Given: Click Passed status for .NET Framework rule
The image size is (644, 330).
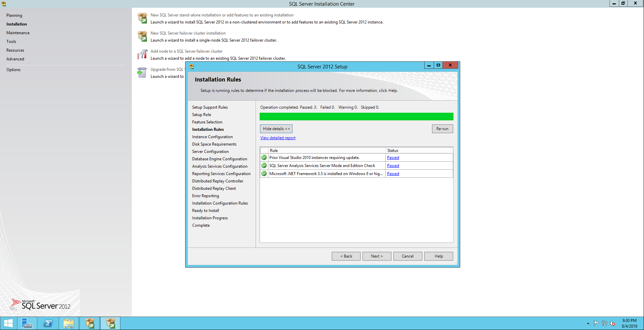Looking at the screenshot, I should pyautogui.click(x=393, y=174).
